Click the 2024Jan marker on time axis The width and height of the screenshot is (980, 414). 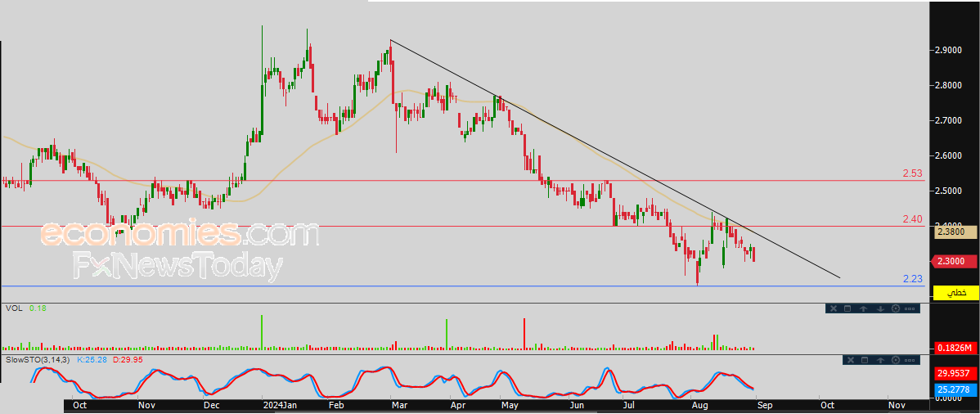(280, 405)
